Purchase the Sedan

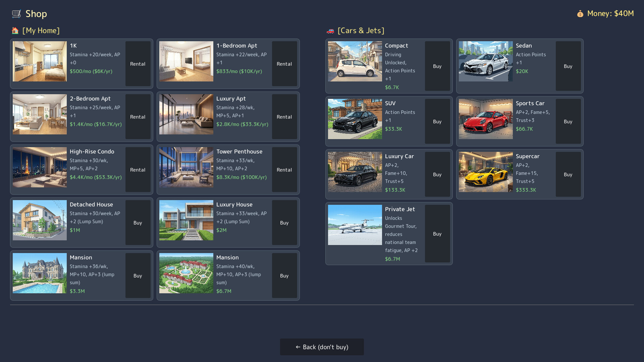568,66
